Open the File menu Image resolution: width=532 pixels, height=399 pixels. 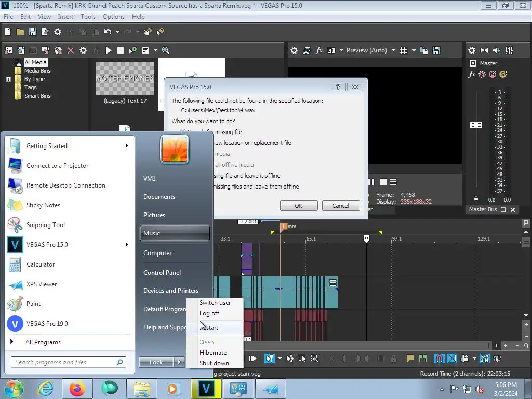(8, 17)
